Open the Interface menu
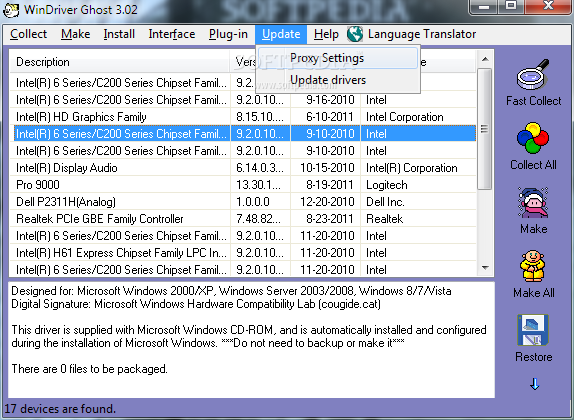 pos(172,34)
